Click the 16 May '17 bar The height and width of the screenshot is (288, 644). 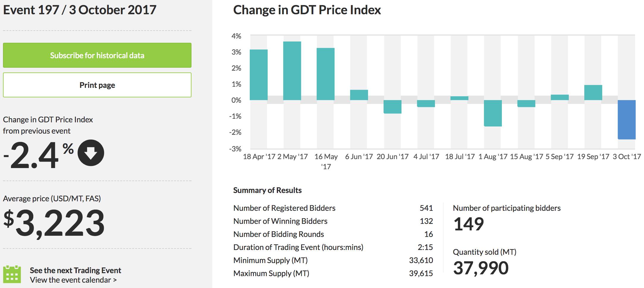(x=326, y=74)
